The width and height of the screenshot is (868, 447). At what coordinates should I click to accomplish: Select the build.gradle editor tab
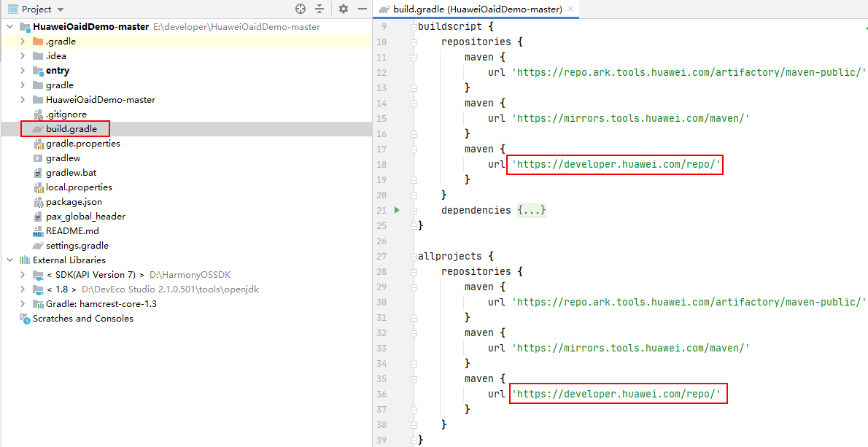470,9
